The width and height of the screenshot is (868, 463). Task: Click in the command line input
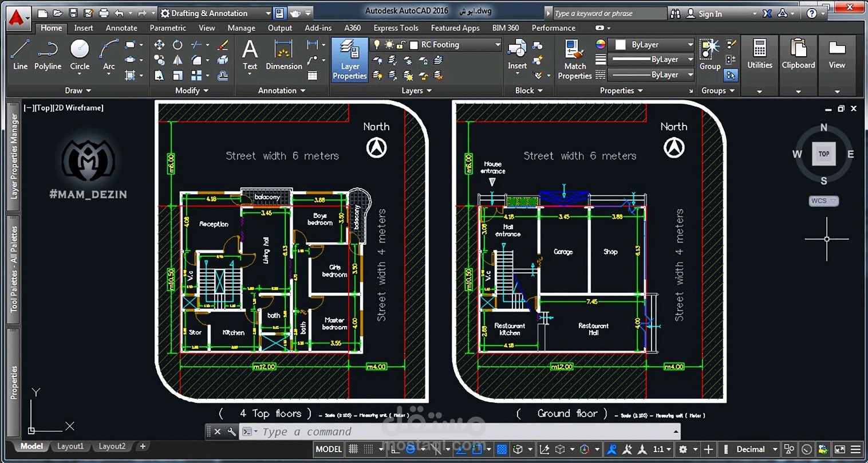(x=464, y=431)
